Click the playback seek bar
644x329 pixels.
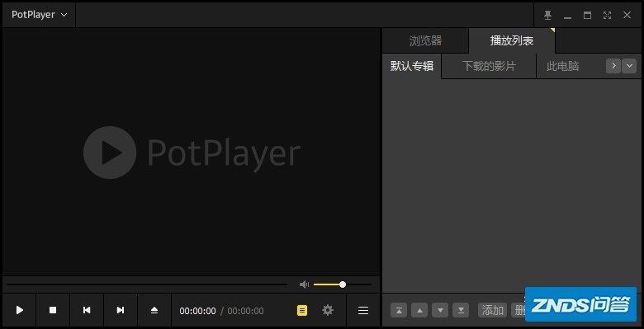point(147,284)
